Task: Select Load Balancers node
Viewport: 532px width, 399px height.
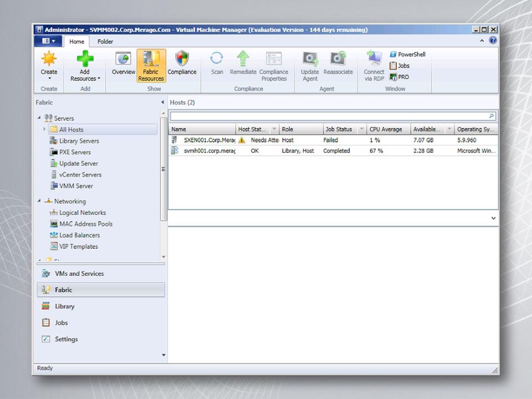Action: pos(75,235)
